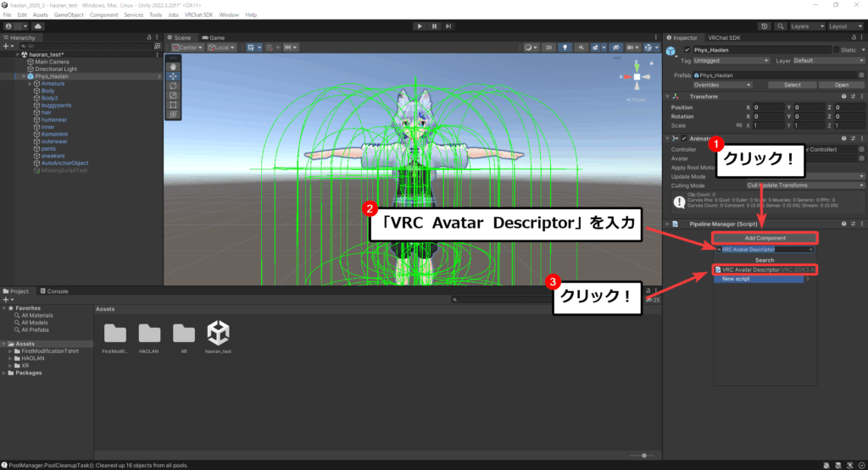Image resolution: width=868 pixels, height=470 pixels.
Task: Click the Play button
Action: coord(420,26)
